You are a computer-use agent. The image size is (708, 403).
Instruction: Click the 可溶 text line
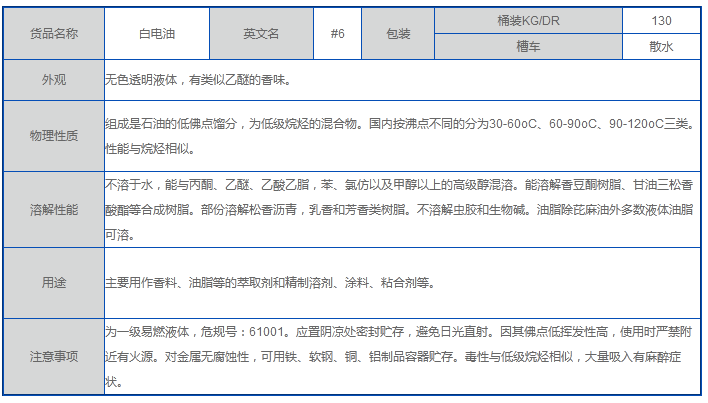tap(120, 235)
